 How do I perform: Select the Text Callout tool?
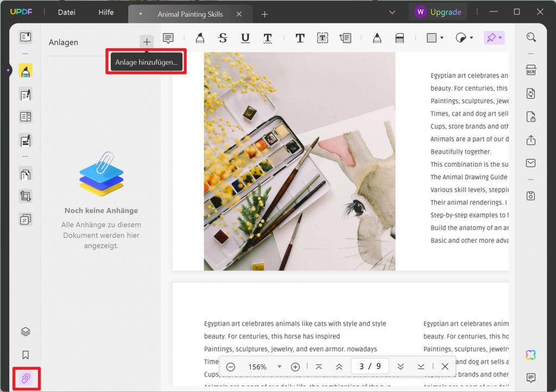(x=345, y=37)
